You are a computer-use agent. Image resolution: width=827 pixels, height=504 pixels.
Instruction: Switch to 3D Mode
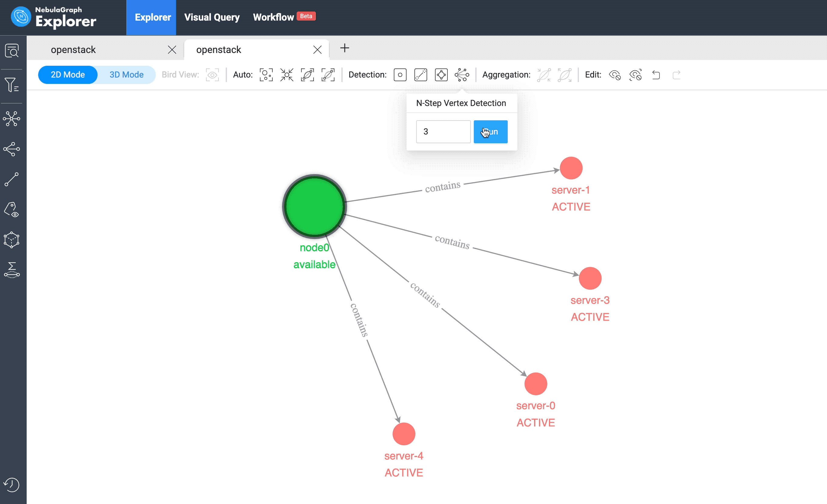click(x=127, y=75)
